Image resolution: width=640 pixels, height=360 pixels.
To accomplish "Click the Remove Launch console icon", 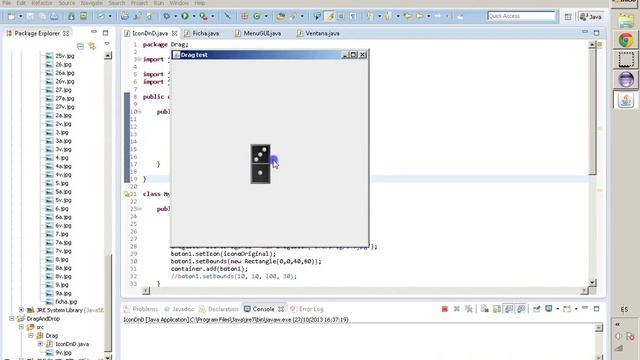I will [x=457, y=309].
